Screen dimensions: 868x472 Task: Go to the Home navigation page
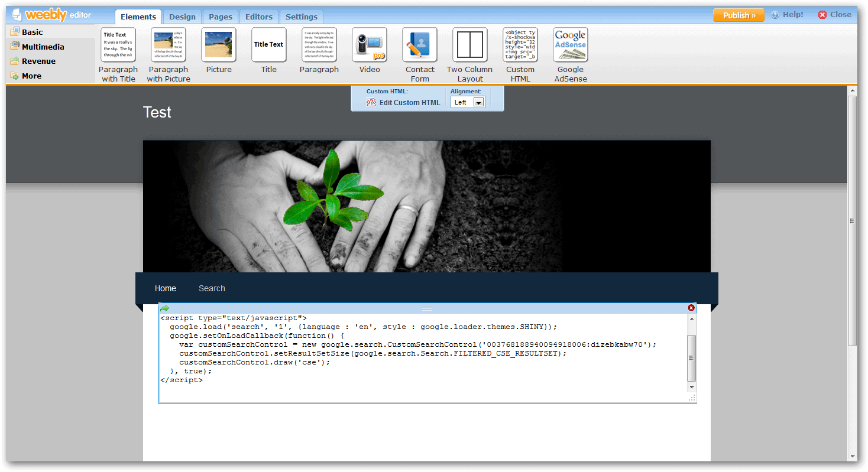(166, 288)
